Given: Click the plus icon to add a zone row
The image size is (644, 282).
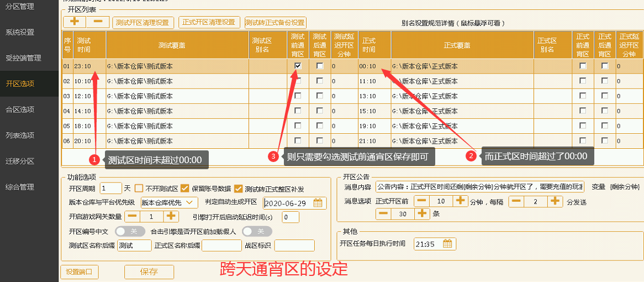Looking at the screenshot, I should point(75,22).
